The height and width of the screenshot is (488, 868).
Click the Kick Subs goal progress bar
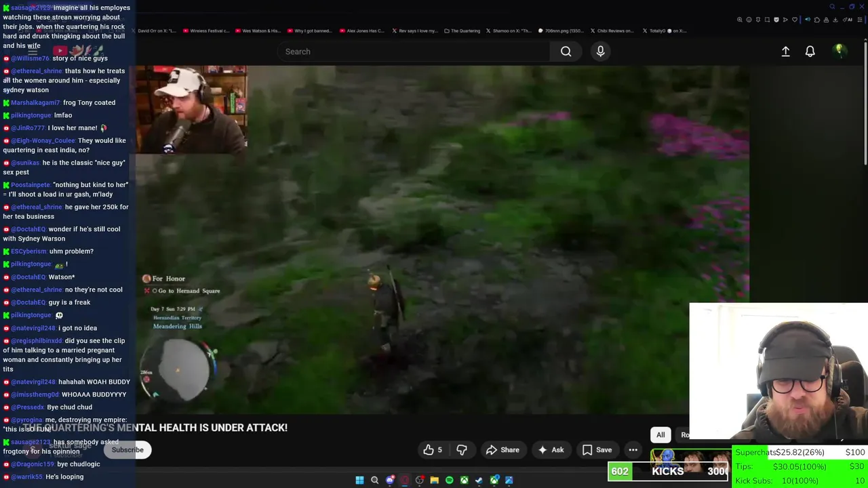pyautogui.click(x=800, y=481)
